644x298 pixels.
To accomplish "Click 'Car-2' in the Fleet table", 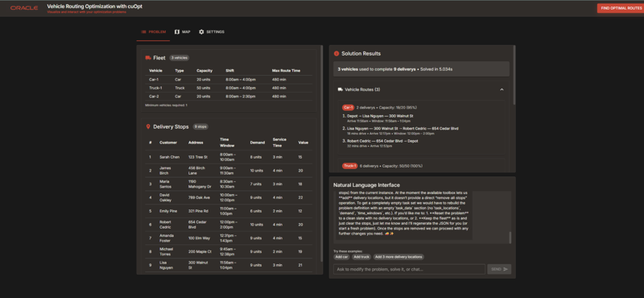I will coord(154,97).
